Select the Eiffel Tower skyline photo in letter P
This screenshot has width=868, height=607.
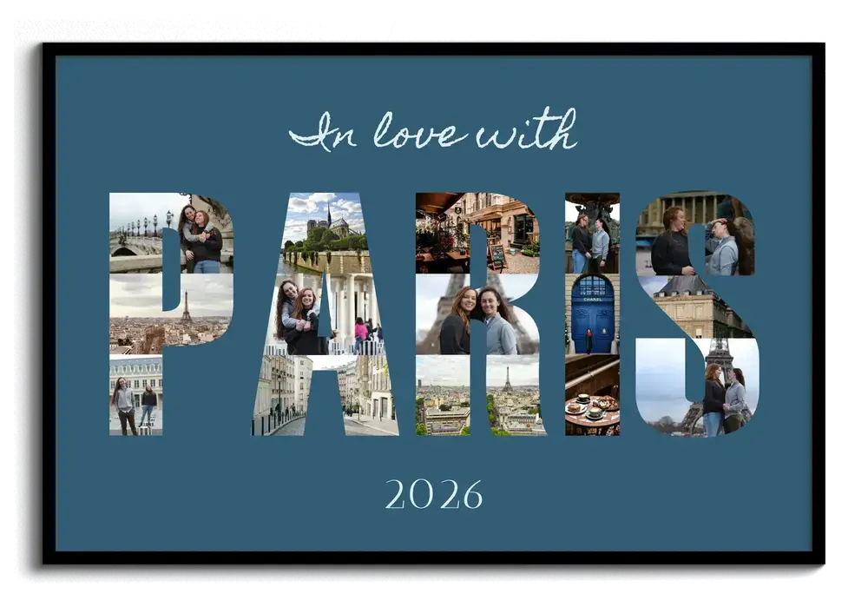[x=172, y=313]
